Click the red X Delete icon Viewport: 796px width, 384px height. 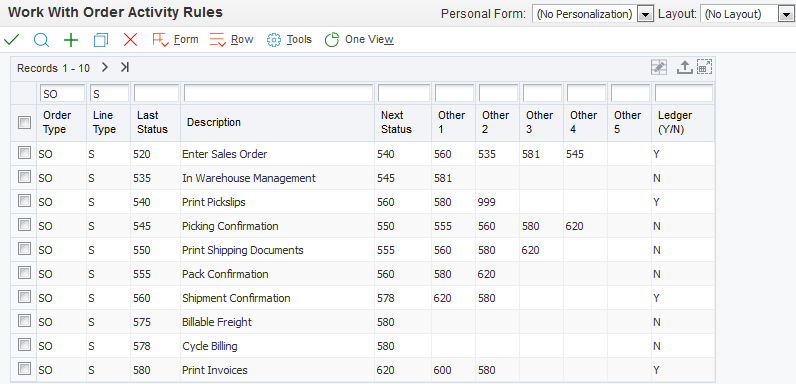[130, 40]
